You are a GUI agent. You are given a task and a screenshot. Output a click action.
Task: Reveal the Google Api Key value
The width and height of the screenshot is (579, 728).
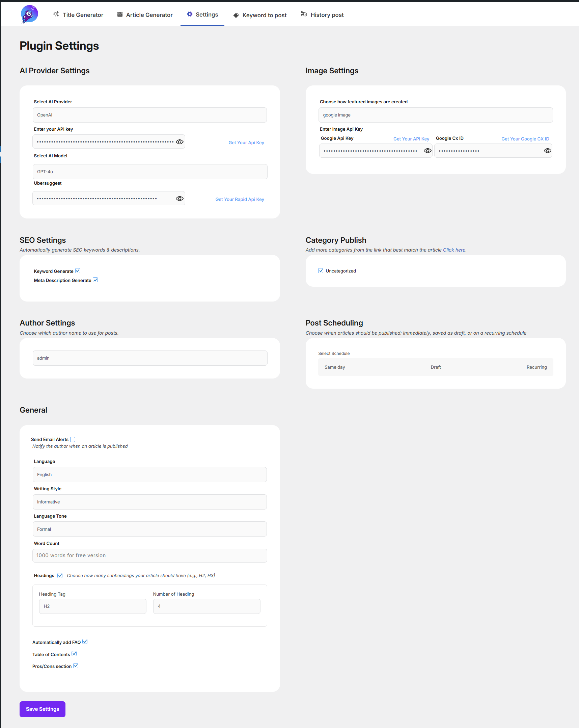tap(427, 151)
